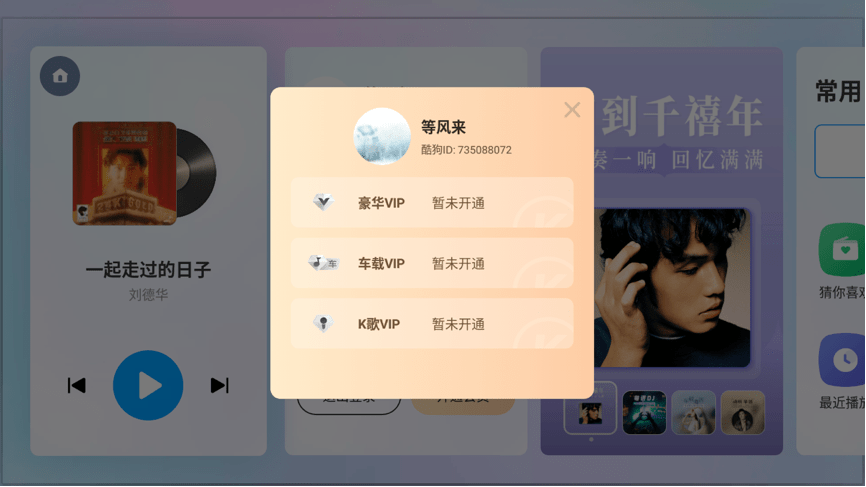
Task: Open the K歌VIP row
Action: (432, 324)
